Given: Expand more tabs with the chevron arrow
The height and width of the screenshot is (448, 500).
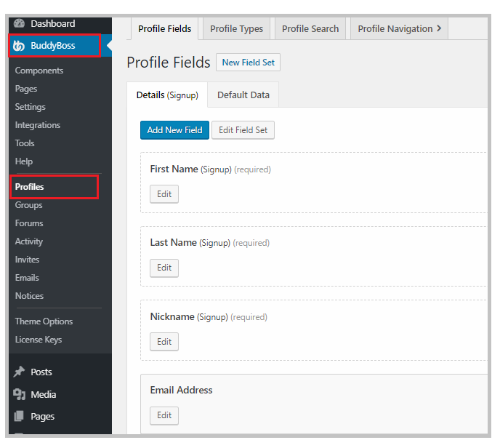Looking at the screenshot, I should tap(439, 28).
